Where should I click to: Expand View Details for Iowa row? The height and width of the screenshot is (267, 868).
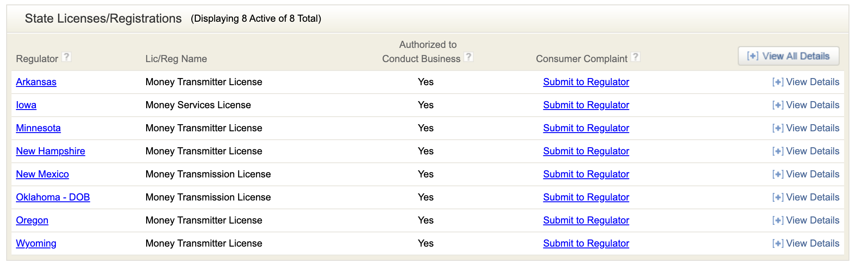point(806,105)
